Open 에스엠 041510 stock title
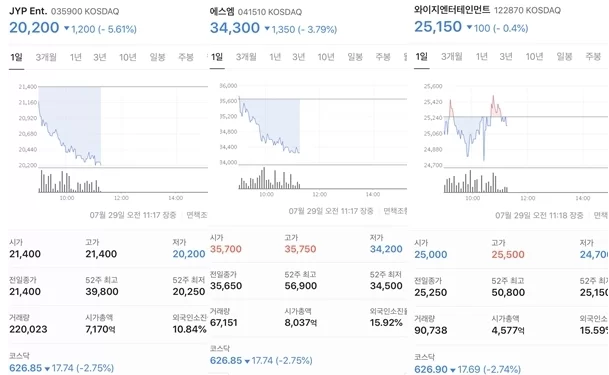This screenshot has height=375, width=609. pos(256,12)
